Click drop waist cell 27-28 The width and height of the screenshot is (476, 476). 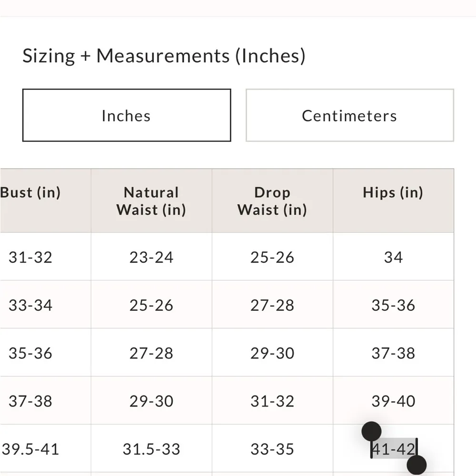coord(272,305)
